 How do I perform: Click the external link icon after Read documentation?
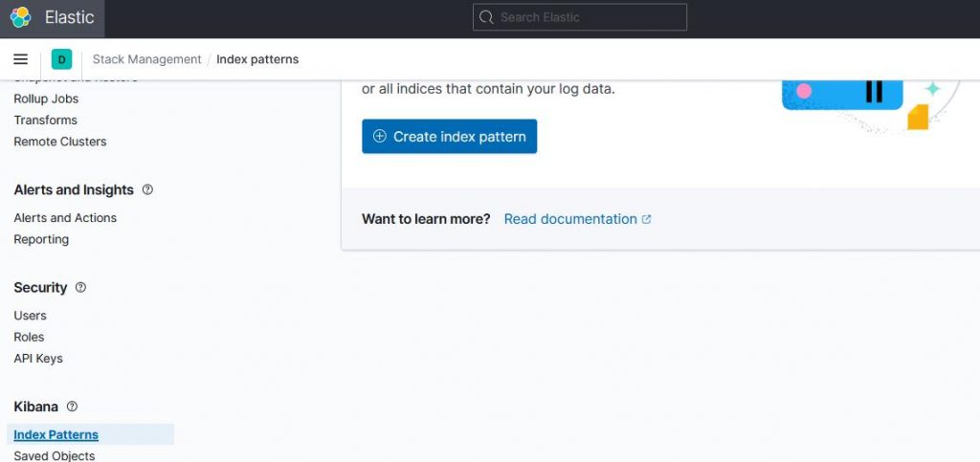coord(647,219)
